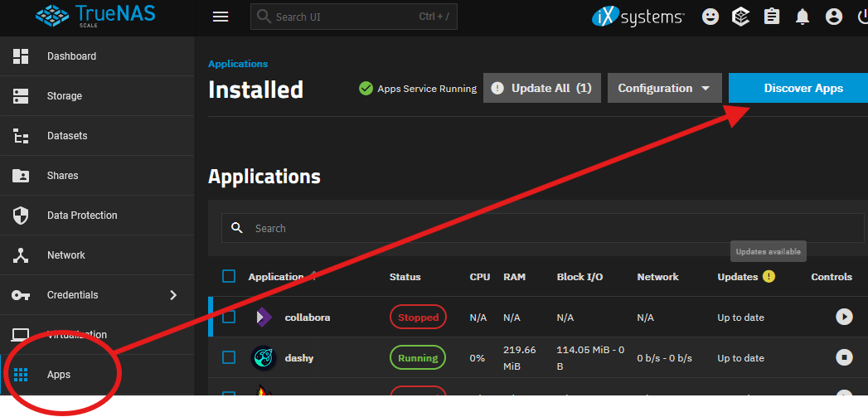Click the yellow updates available warning icon

(x=769, y=276)
